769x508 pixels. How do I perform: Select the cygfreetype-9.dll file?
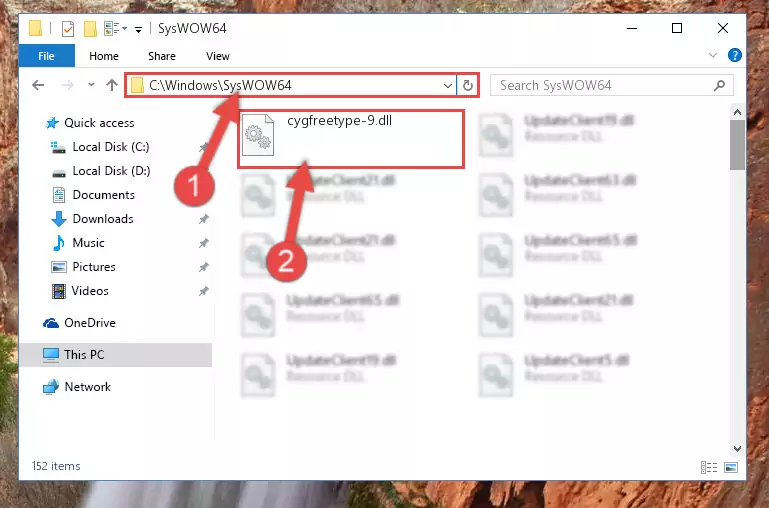point(351,139)
